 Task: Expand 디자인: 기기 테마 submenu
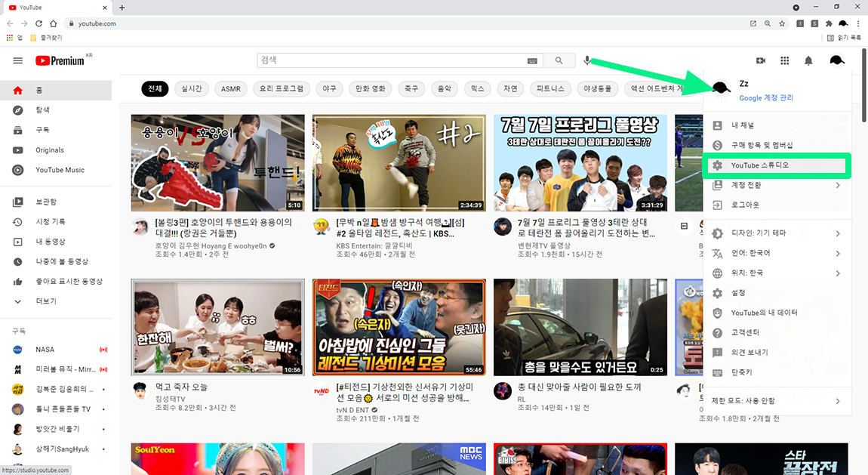click(777, 233)
